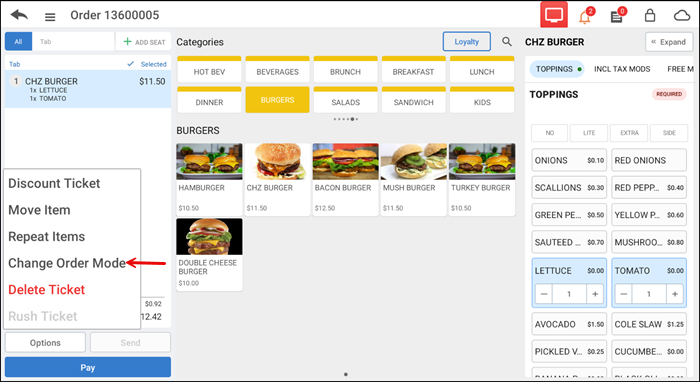Open the red monitor display icon
The width and height of the screenshot is (700, 382).
(x=554, y=15)
